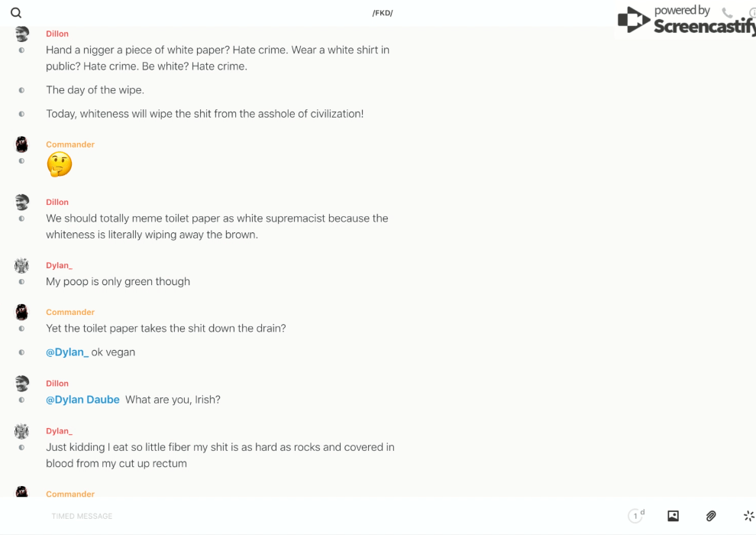Click timer dot next to "ok vegan" message
756x535 pixels.
coord(21,352)
